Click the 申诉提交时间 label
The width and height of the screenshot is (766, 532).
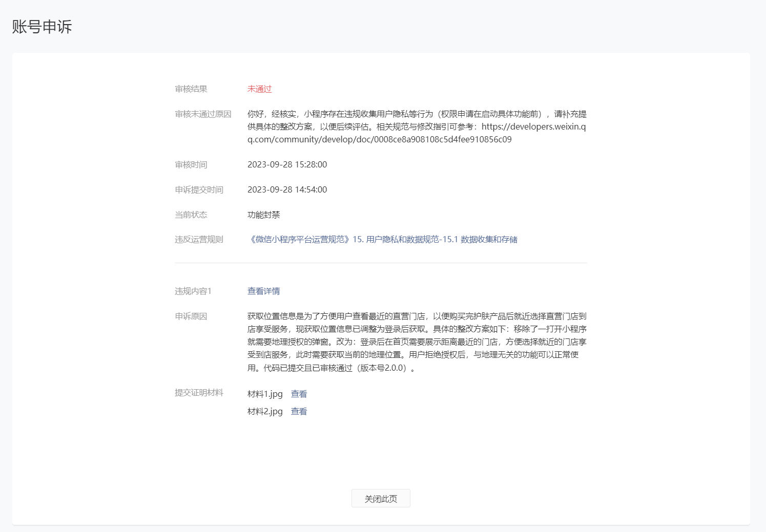tap(199, 189)
